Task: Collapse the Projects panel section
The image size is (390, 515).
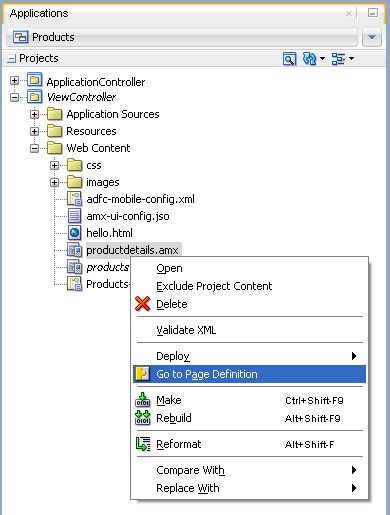Action: tap(12, 59)
